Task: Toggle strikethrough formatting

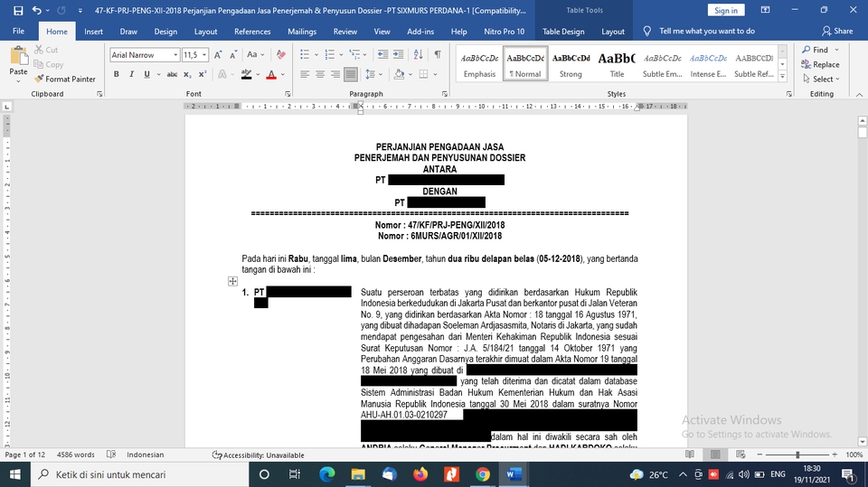Action: pyautogui.click(x=172, y=74)
